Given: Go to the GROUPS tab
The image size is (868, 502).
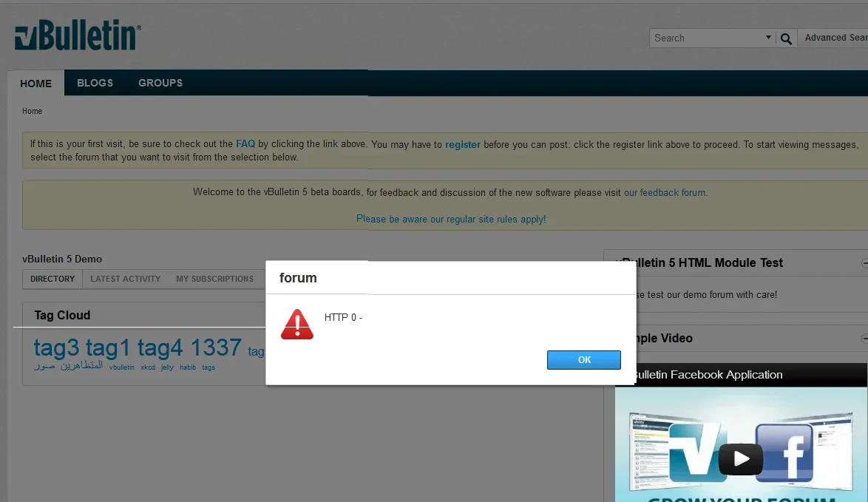Looking at the screenshot, I should (x=160, y=83).
